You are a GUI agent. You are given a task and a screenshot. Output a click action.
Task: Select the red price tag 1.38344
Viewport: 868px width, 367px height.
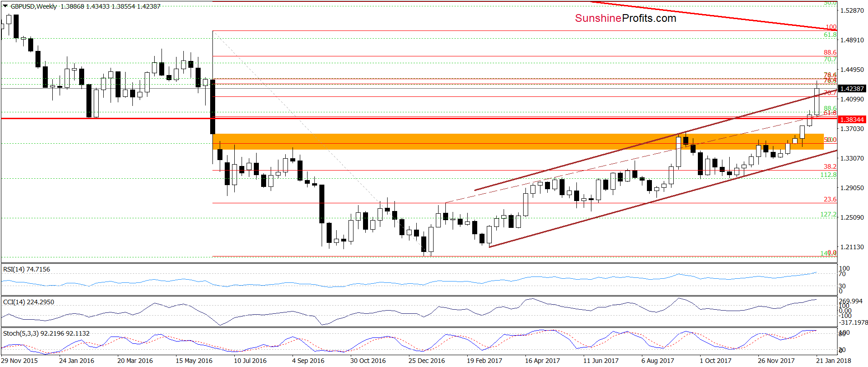point(852,120)
